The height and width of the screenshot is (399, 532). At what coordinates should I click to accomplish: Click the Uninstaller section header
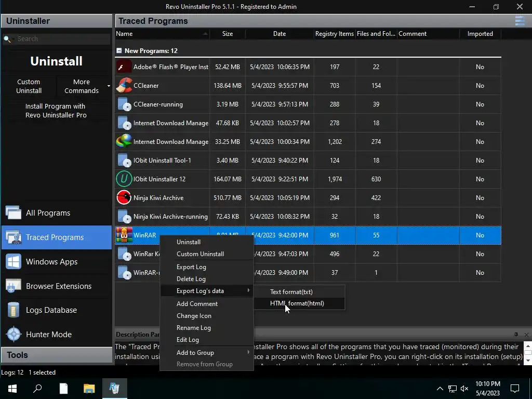tap(57, 21)
